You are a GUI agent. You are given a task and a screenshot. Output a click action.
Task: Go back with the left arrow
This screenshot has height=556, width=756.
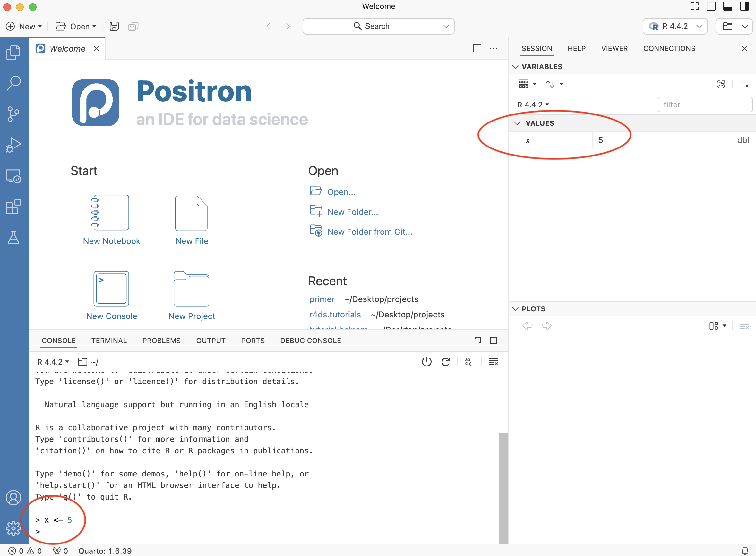click(268, 26)
